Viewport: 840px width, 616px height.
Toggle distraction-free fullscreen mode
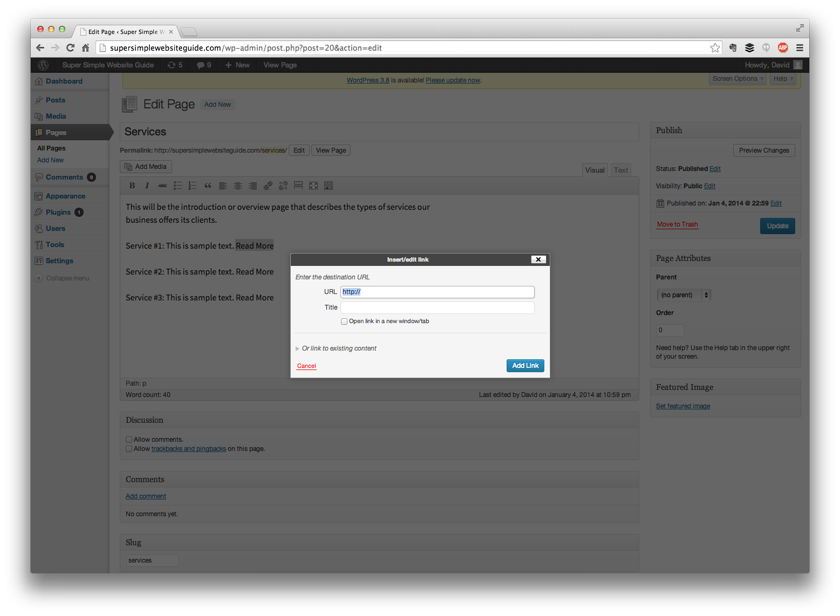(313, 186)
